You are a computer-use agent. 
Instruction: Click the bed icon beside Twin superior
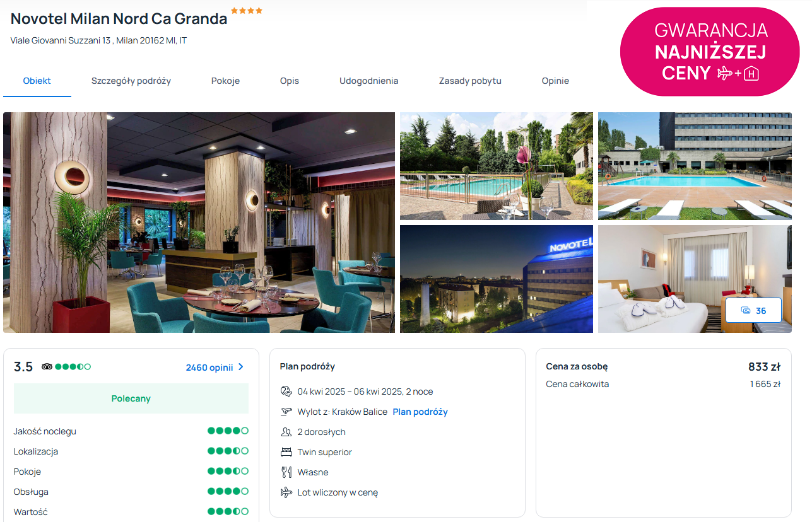pyautogui.click(x=286, y=452)
